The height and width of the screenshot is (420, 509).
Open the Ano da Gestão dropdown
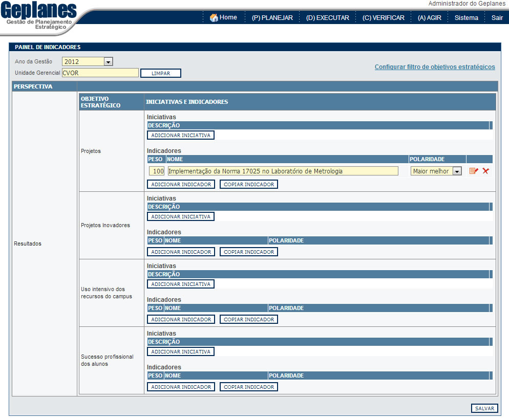pyautogui.click(x=108, y=62)
